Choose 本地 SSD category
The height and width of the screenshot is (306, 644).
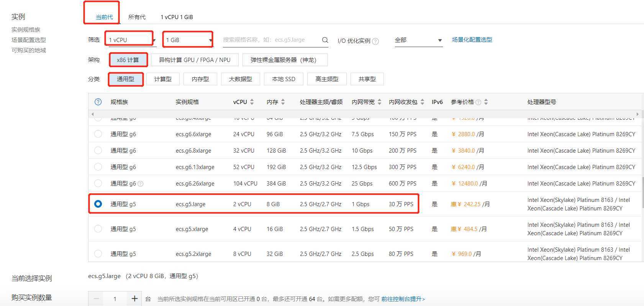tap(283, 79)
